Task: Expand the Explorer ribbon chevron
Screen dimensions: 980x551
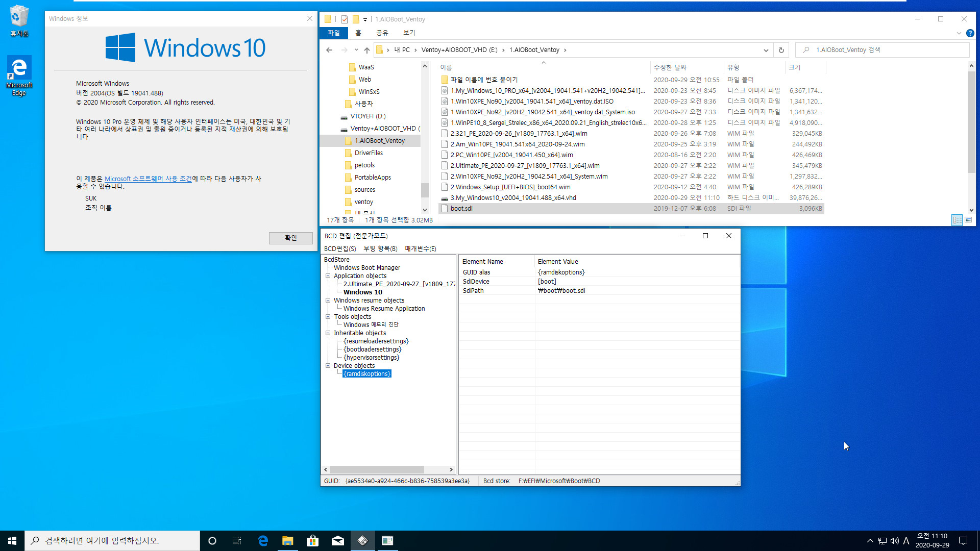Action: 959,33
